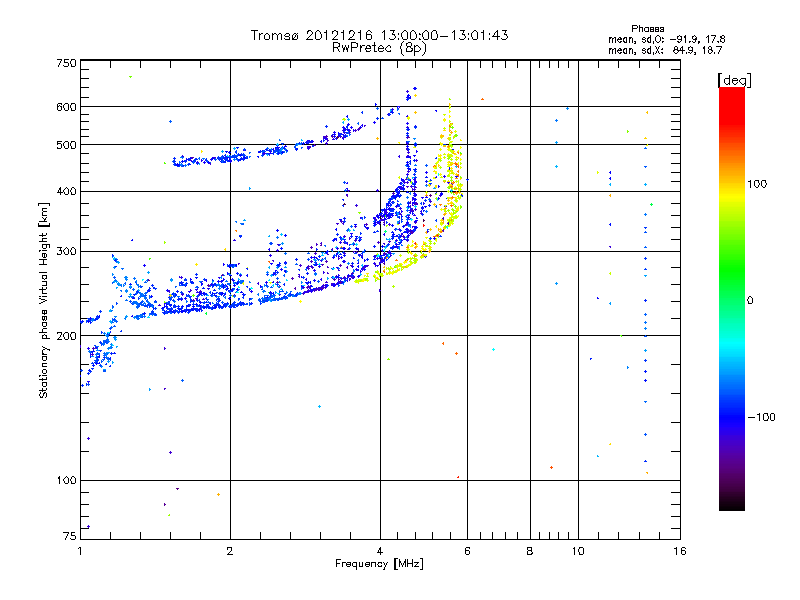Click the 'mean, sd,X: 84.9, 18.7' line

(665, 50)
